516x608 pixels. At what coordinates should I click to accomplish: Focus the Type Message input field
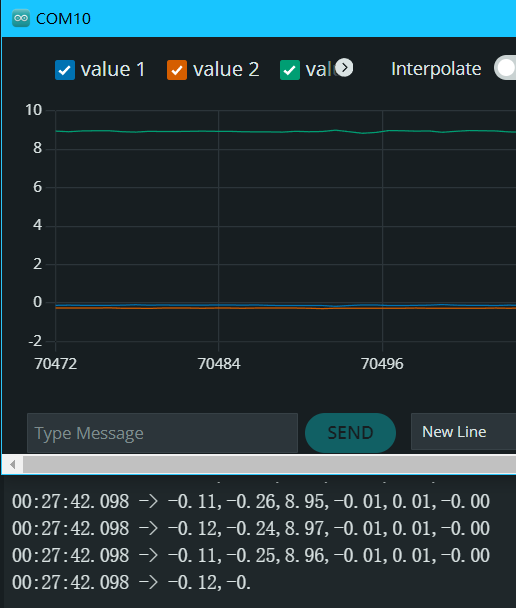[x=162, y=433]
